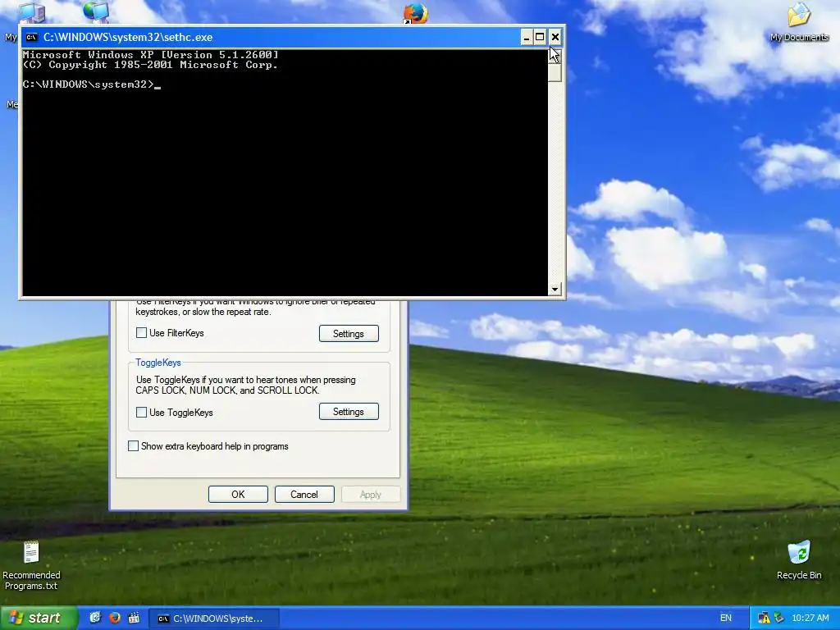Screen dimensions: 840x630
Task: Open the Recycle Bin on the desktop
Action: pyautogui.click(x=799, y=560)
